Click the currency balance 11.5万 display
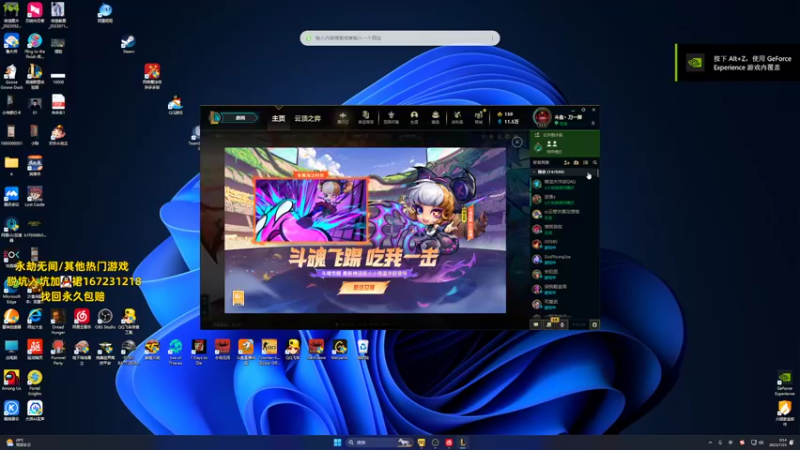 (x=508, y=121)
